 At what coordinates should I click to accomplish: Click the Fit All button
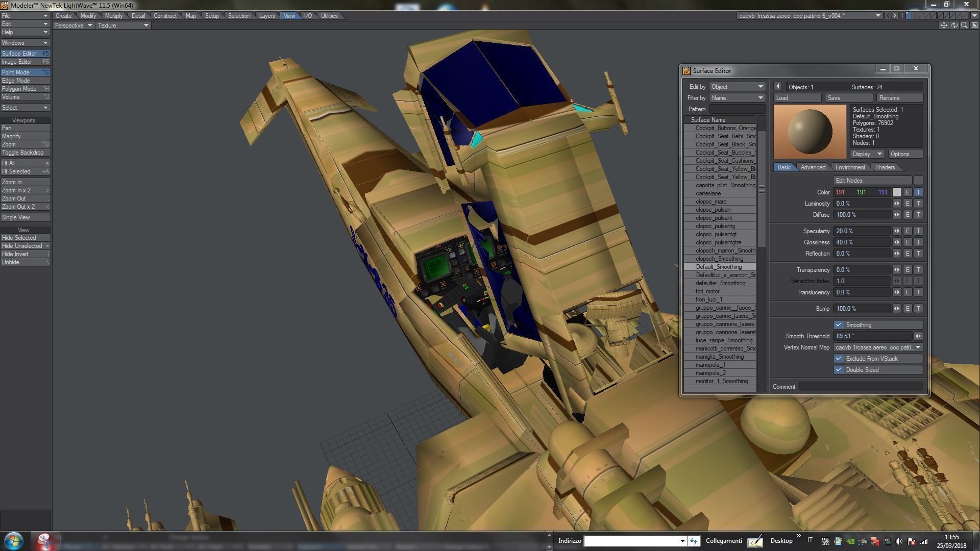(x=25, y=163)
